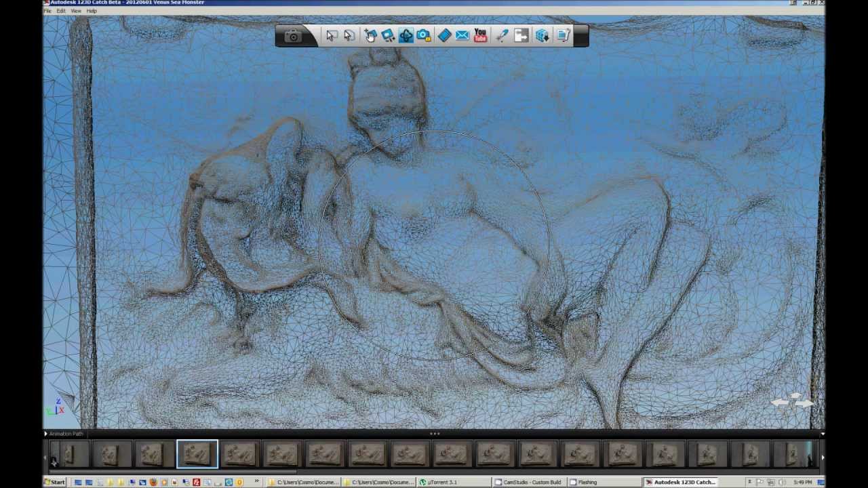Click the Windows Start button

[x=55, y=483]
